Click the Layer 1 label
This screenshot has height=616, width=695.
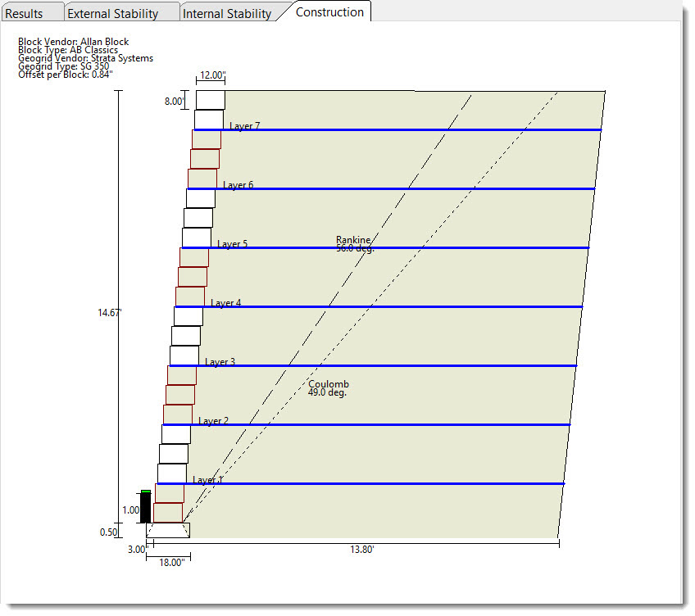point(207,480)
